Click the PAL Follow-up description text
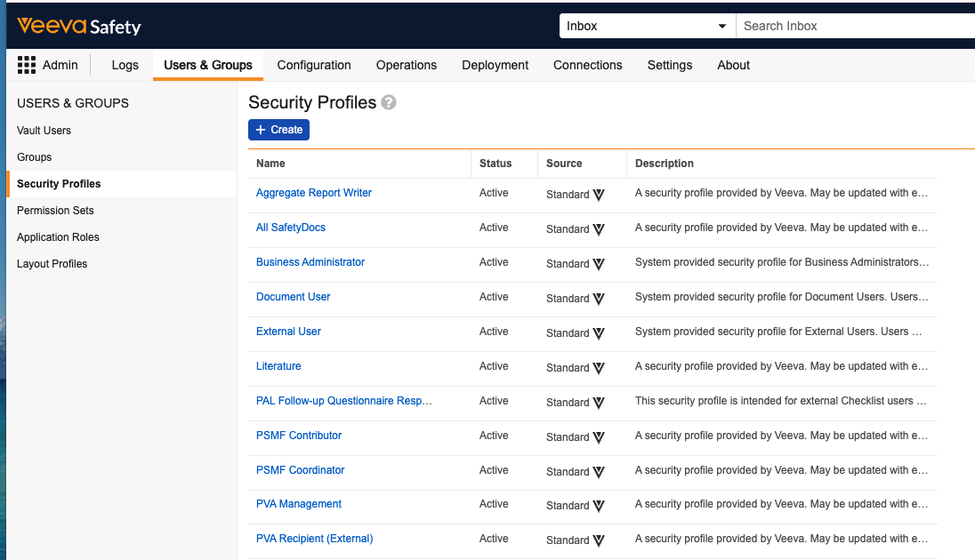Viewport: 975px width, 560px height. click(780, 401)
